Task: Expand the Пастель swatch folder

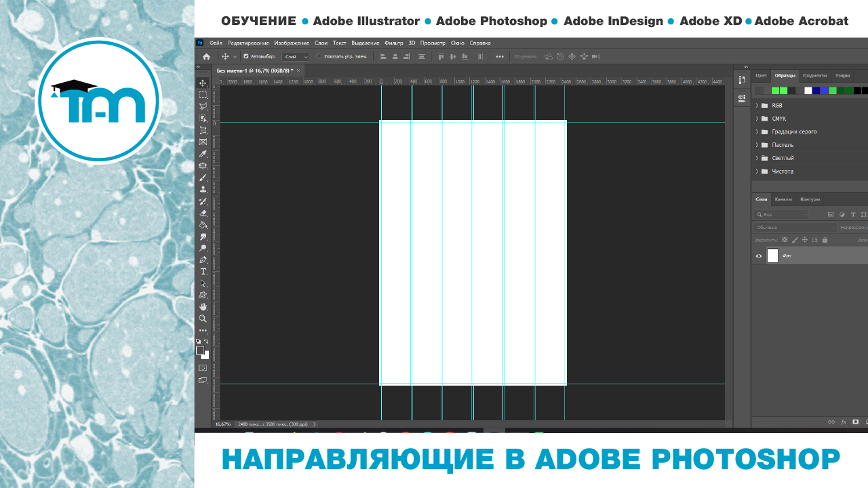Action: coord(757,145)
